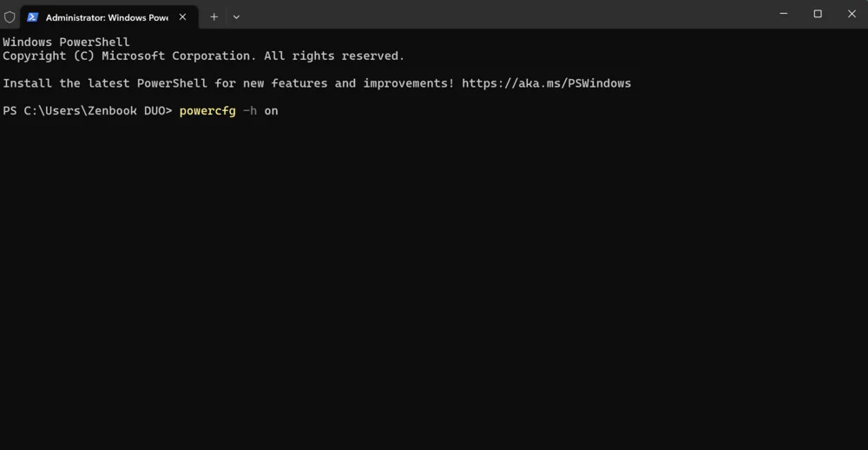Click the Microsoft Corporation copyright text

click(175, 55)
